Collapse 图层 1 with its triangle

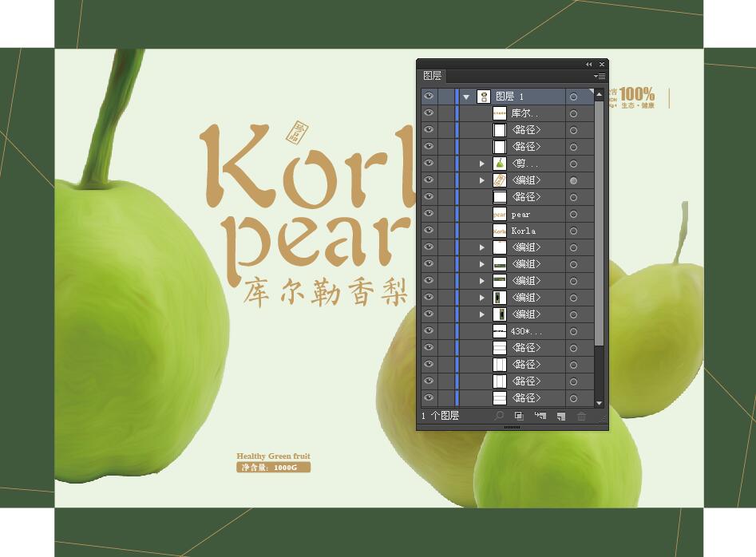pyautogui.click(x=466, y=97)
